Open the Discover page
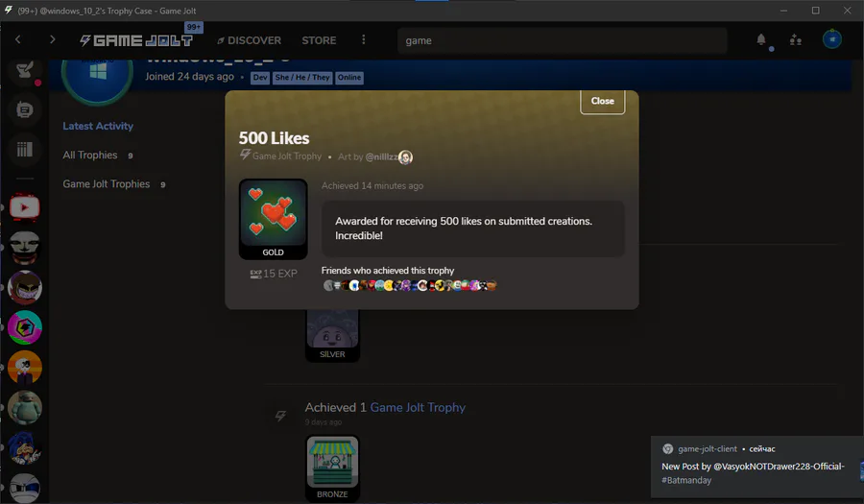Viewport: 864px width, 504px height. pos(249,40)
